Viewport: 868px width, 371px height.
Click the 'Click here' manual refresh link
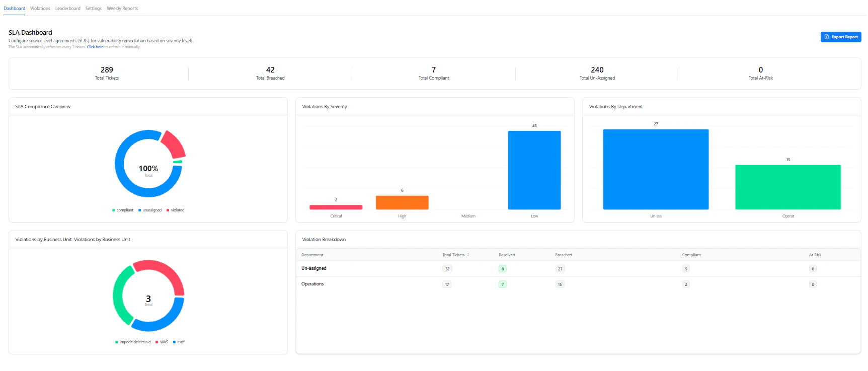coord(95,47)
